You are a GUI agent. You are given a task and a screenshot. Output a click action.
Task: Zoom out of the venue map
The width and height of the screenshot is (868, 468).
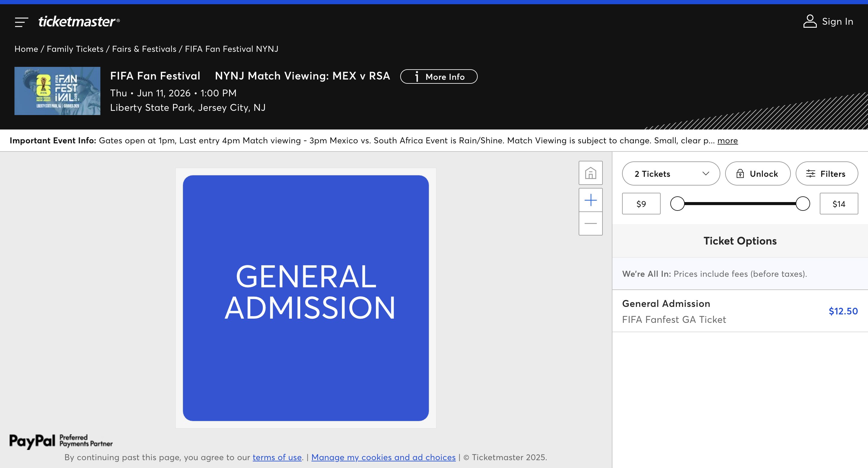(590, 223)
